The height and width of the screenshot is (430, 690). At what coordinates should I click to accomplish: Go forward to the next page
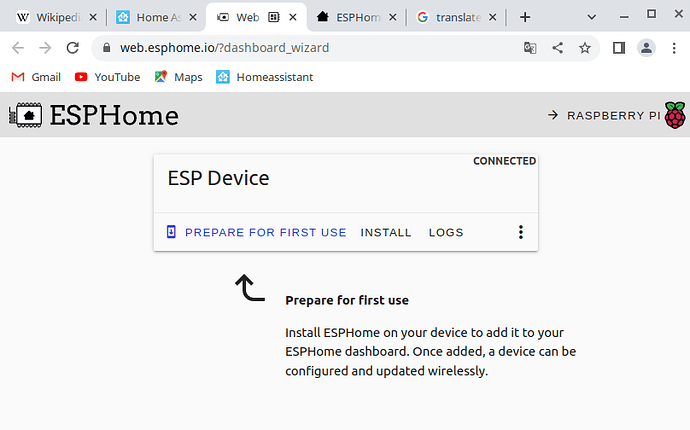pos(45,48)
